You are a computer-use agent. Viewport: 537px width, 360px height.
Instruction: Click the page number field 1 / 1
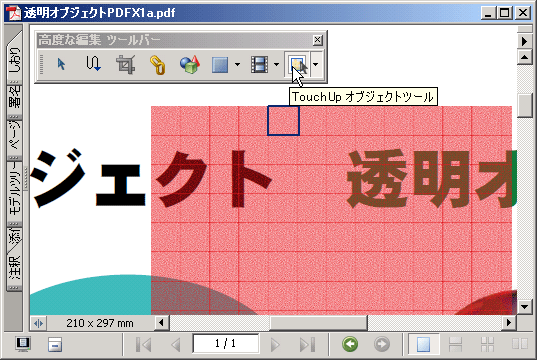pyautogui.click(x=226, y=343)
